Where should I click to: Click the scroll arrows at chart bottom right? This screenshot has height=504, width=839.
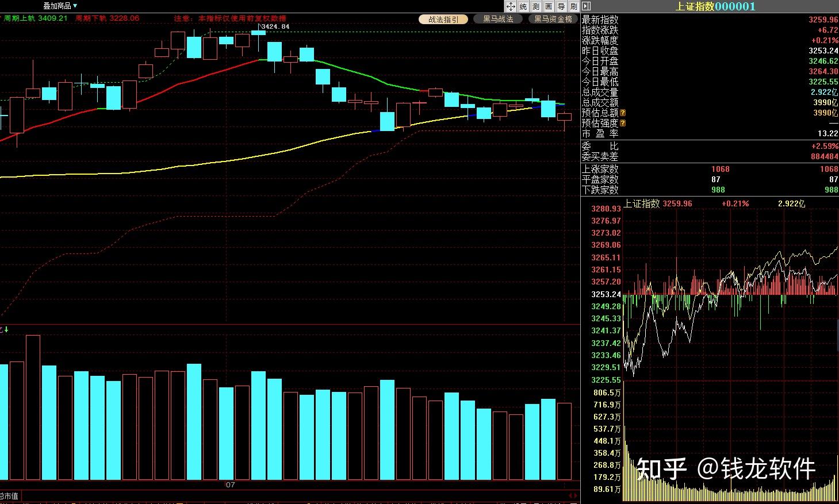[x=573, y=495]
